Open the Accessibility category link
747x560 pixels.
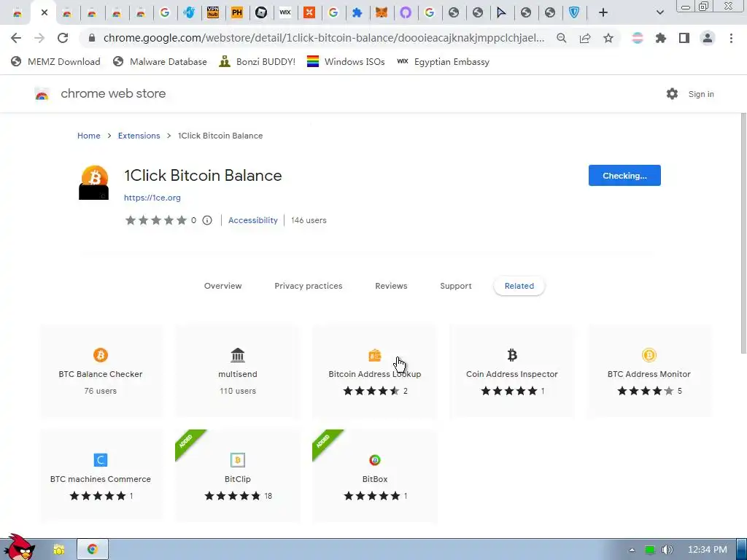(253, 220)
